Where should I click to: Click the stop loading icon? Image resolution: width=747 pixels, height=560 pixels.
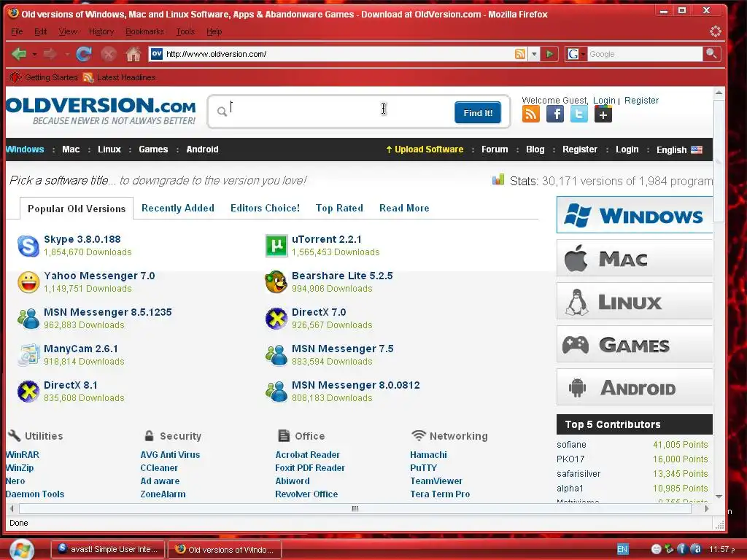(109, 54)
